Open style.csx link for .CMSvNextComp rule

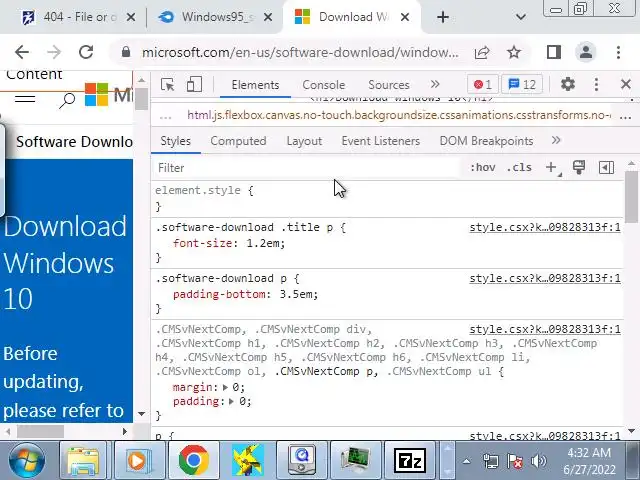click(545, 329)
